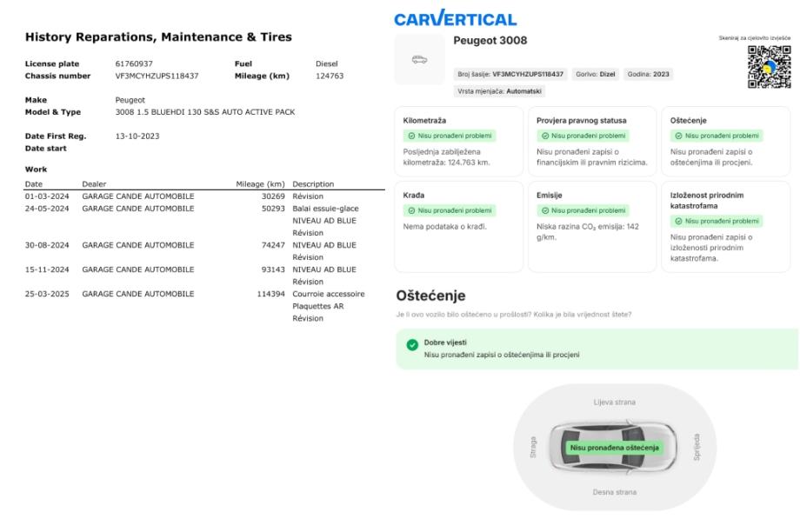Viewport: 800px width, 532px height.
Task: Click the Kilometraža card title
Action: (424, 120)
